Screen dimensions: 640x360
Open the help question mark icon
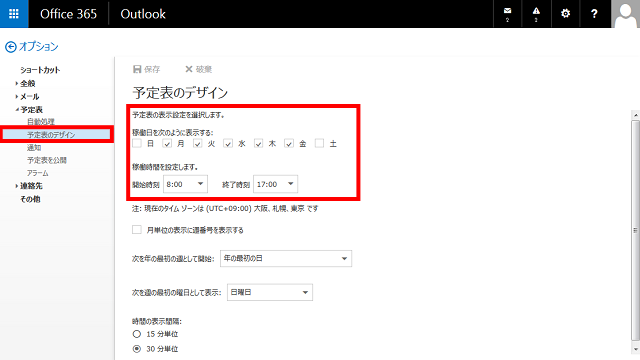(594, 13)
